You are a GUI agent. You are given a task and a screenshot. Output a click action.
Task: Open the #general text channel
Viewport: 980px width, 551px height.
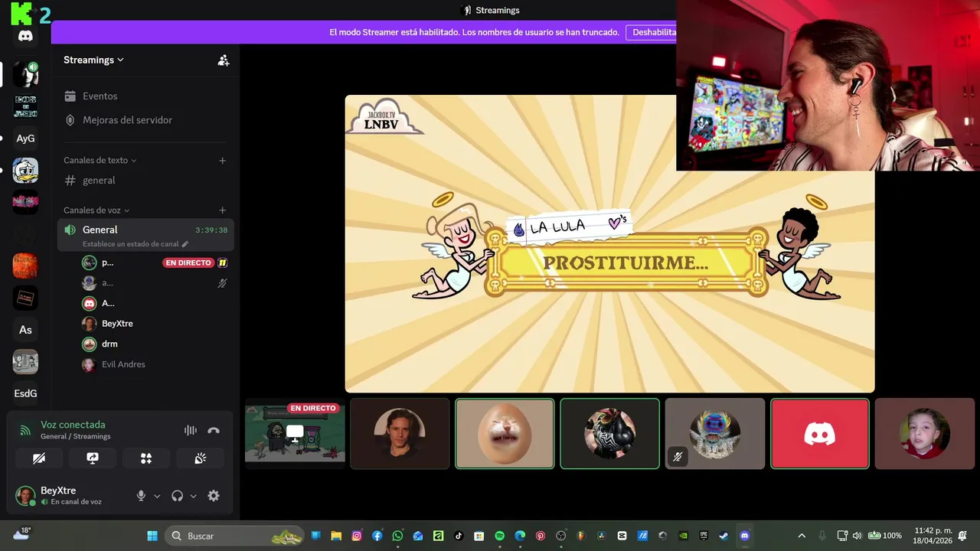145,181
